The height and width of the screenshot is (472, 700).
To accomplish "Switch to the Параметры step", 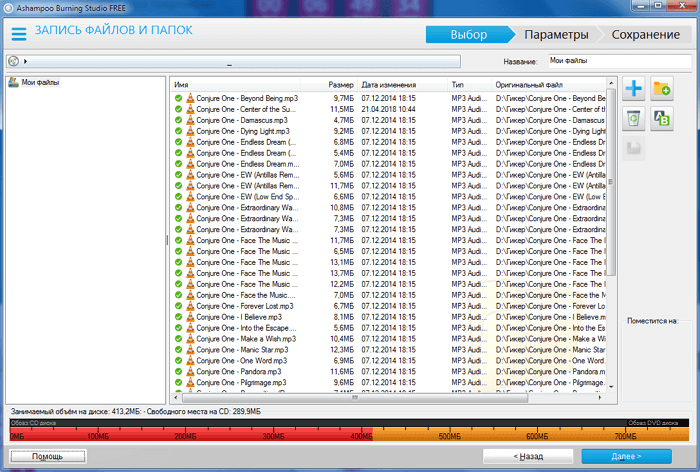I will [x=555, y=35].
